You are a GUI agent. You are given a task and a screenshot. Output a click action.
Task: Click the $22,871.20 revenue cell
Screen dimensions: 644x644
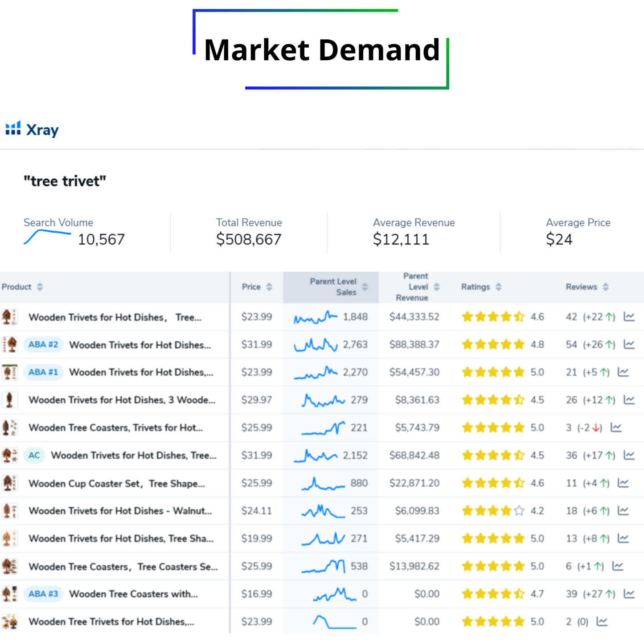pyautogui.click(x=414, y=483)
